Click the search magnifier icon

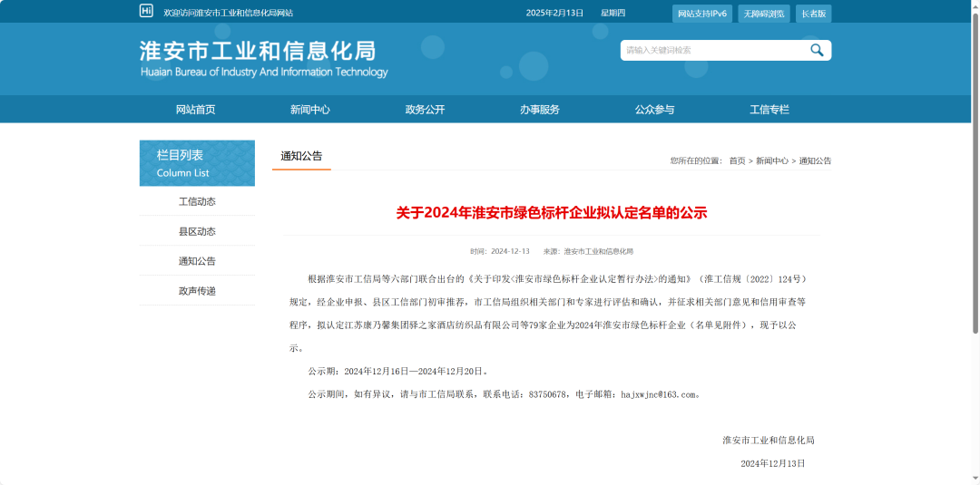(x=817, y=51)
